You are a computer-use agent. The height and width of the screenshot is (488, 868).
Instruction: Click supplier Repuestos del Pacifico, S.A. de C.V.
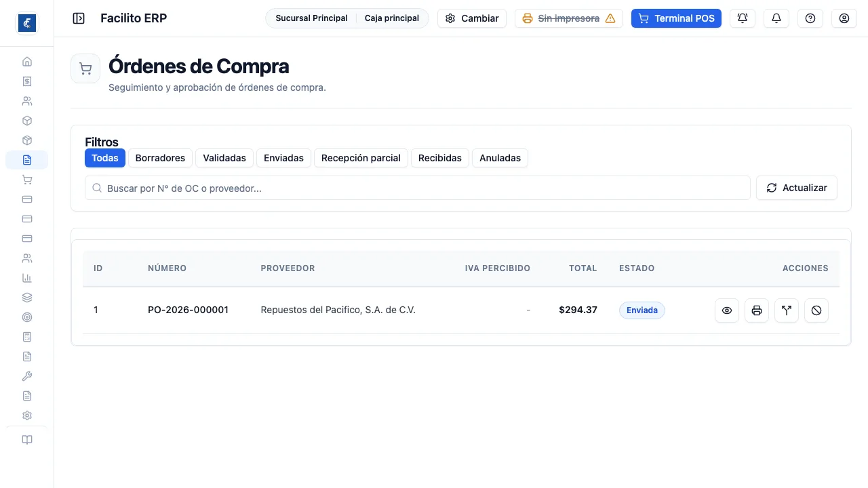point(338,310)
